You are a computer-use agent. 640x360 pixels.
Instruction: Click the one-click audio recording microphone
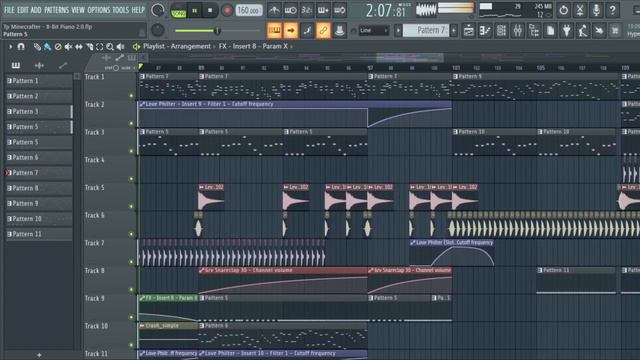tap(596, 10)
